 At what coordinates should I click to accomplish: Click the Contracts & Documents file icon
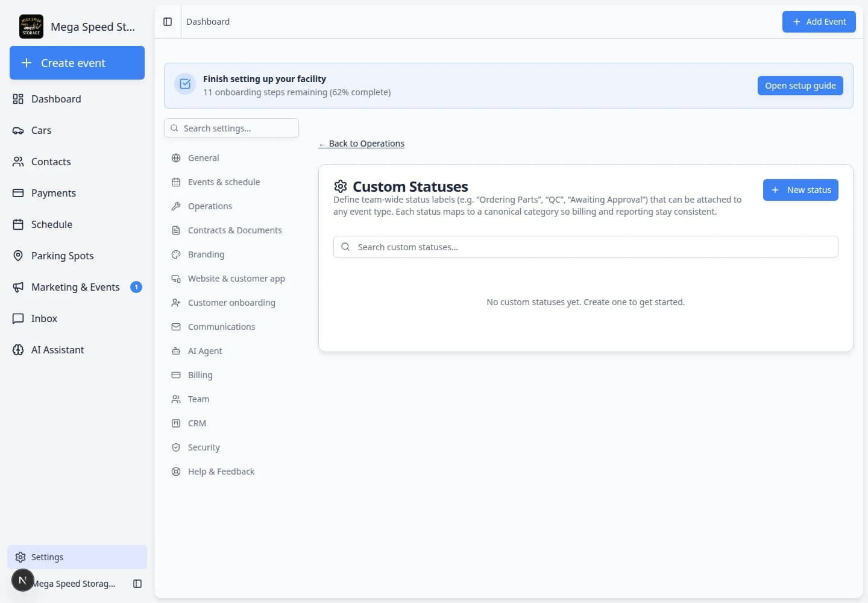tap(176, 230)
